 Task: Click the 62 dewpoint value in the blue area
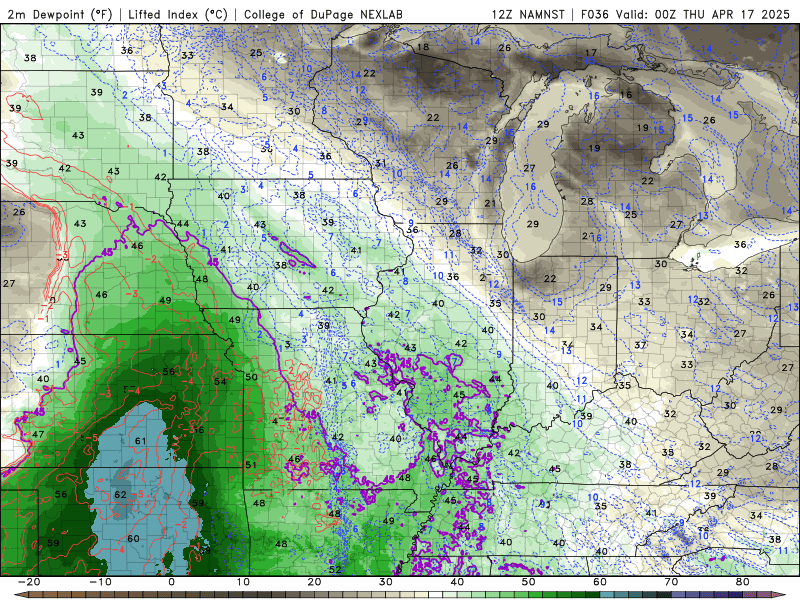[x=120, y=495]
